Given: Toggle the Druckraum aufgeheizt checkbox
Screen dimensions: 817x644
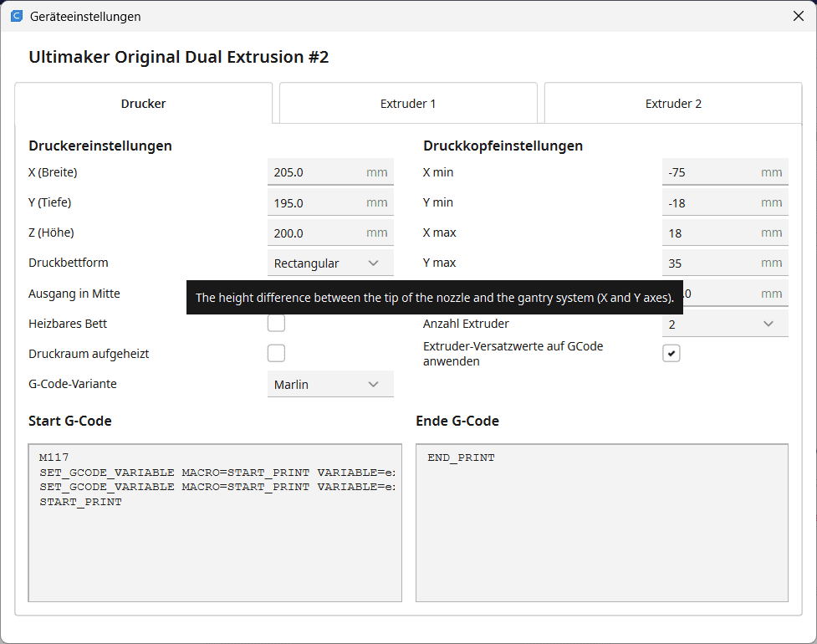Looking at the screenshot, I should (x=276, y=353).
